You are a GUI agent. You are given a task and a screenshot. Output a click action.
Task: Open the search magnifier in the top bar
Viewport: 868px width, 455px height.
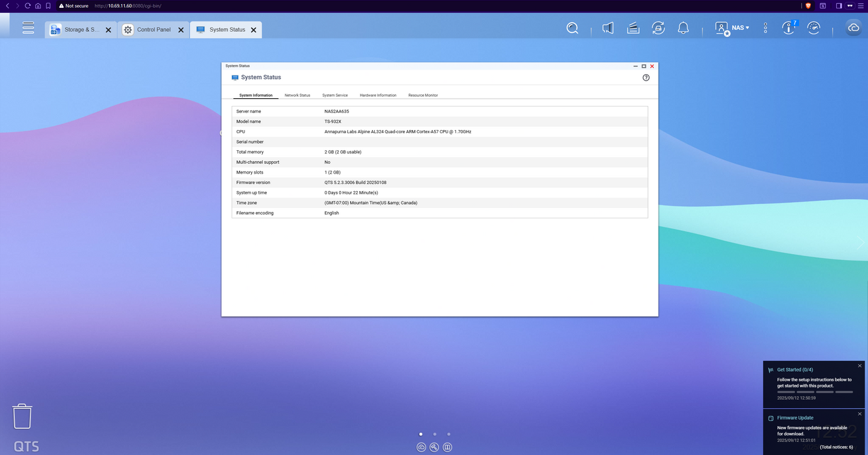click(572, 28)
